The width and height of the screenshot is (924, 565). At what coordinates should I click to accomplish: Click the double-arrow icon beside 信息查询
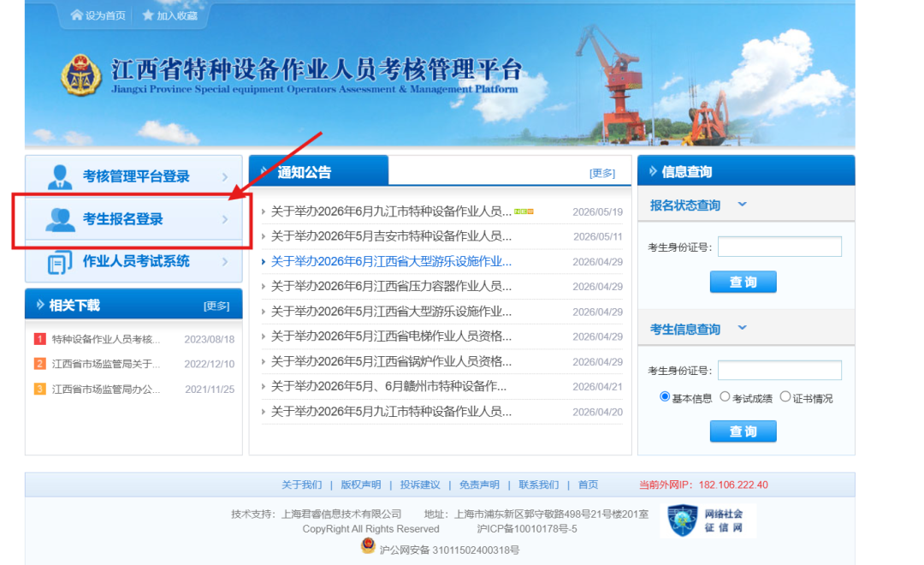click(x=653, y=171)
